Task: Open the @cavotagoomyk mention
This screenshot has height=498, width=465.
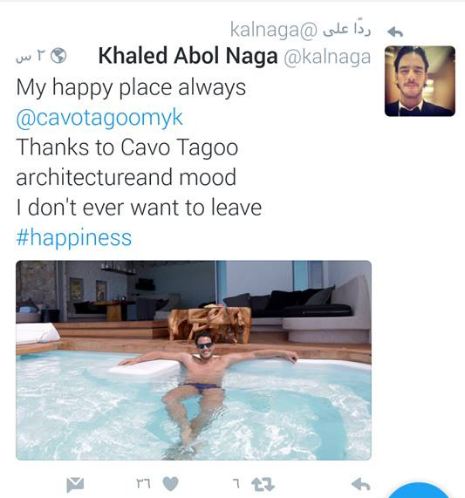Action: pyautogui.click(x=99, y=118)
